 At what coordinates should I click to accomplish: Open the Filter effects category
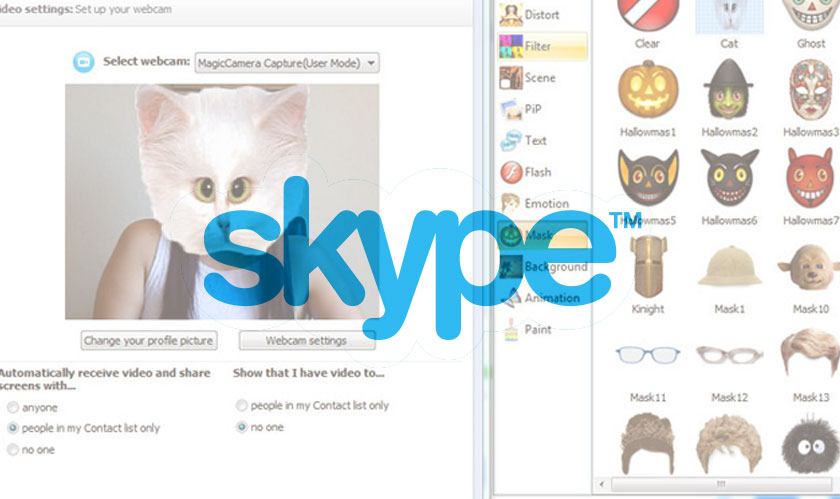click(542, 46)
